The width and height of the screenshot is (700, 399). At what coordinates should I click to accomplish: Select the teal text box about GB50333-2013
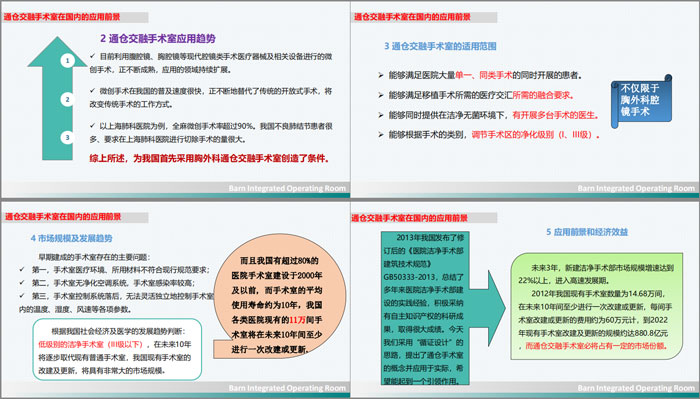click(x=423, y=308)
